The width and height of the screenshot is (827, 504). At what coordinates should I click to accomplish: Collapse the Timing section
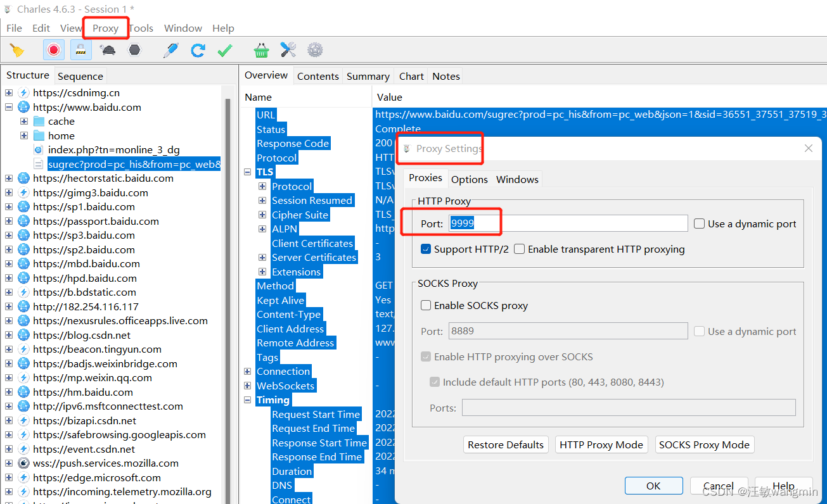[x=248, y=400]
